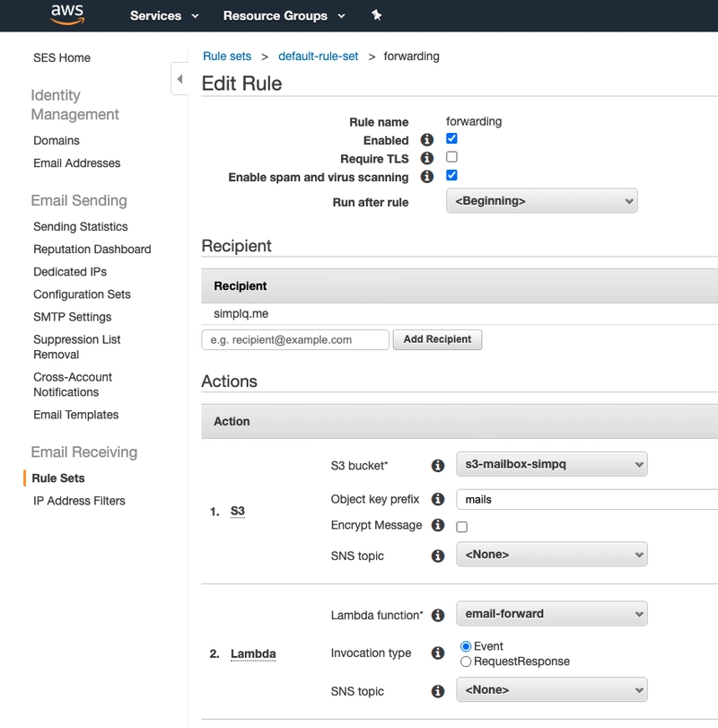Click the pin shortcuts icon in top bar
The width and height of the screenshot is (718, 728).
coord(376,15)
